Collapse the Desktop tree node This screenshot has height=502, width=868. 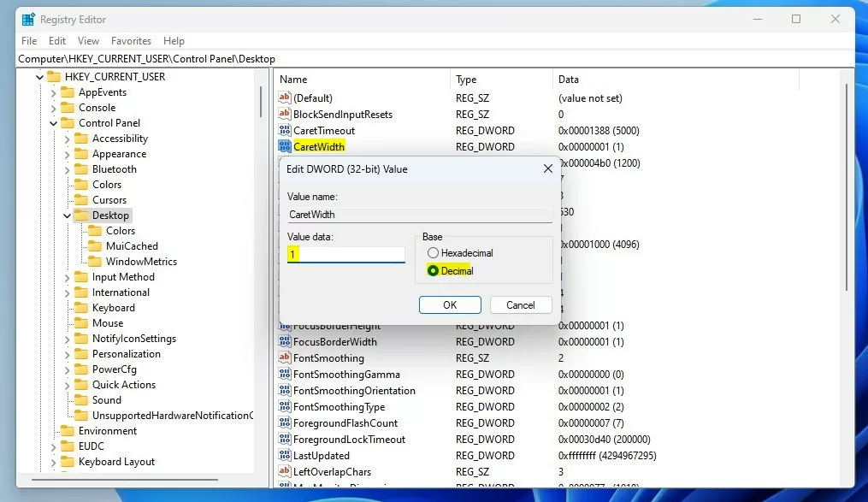tap(67, 216)
